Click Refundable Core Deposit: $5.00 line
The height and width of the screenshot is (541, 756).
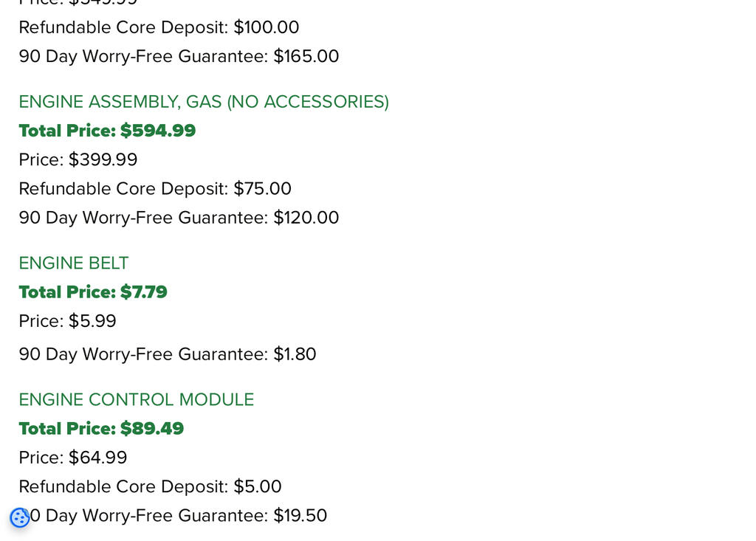coord(151,486)
